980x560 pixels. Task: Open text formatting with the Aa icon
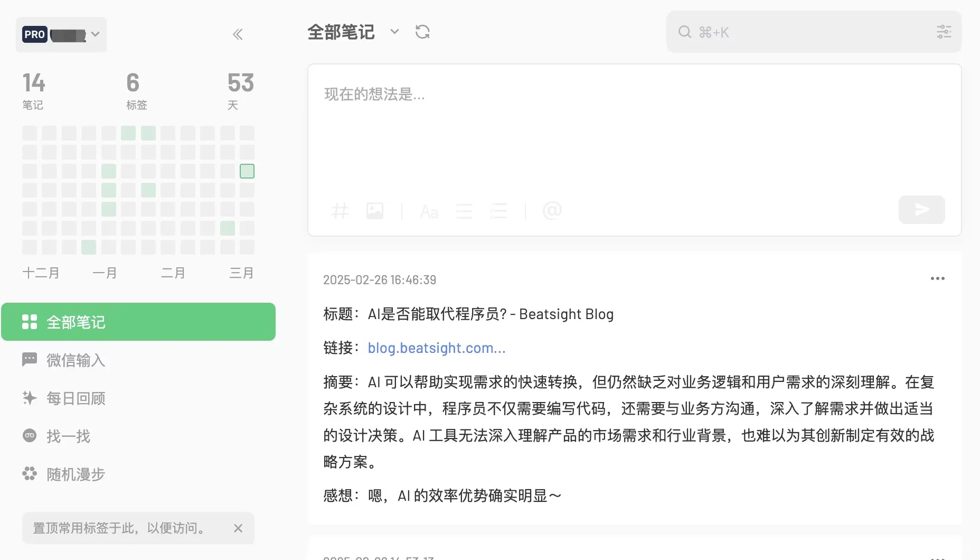pos(429,212)
